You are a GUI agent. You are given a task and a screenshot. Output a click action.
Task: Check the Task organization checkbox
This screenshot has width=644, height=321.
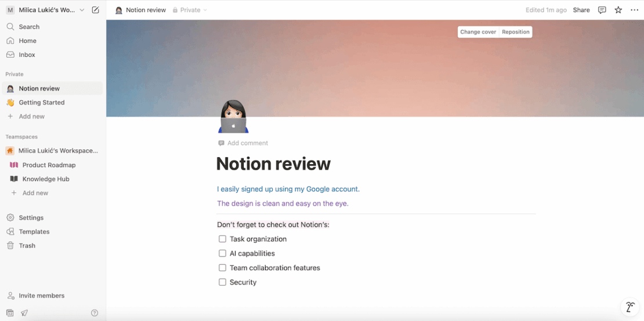222,239
